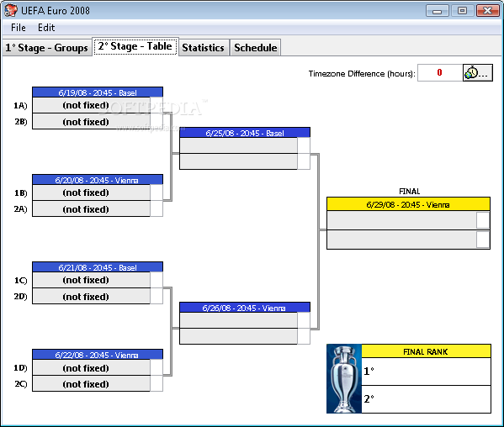Click the 2° final rank row
This screenshot has height=427, width=504.
point(426,399)
